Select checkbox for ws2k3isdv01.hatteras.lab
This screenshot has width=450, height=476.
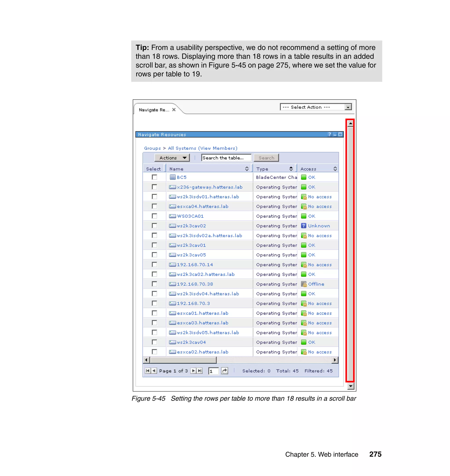click(x=154, y=197)
